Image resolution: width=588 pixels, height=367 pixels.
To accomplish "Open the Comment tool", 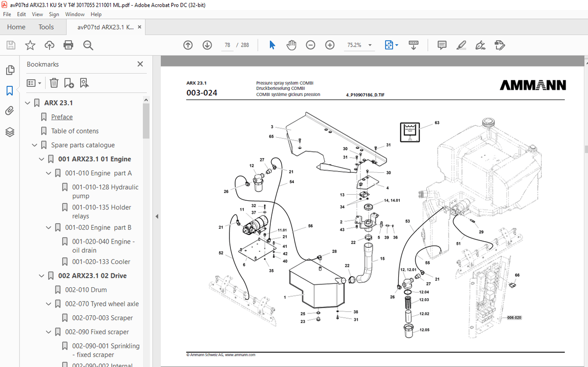I will coord(441,45).
